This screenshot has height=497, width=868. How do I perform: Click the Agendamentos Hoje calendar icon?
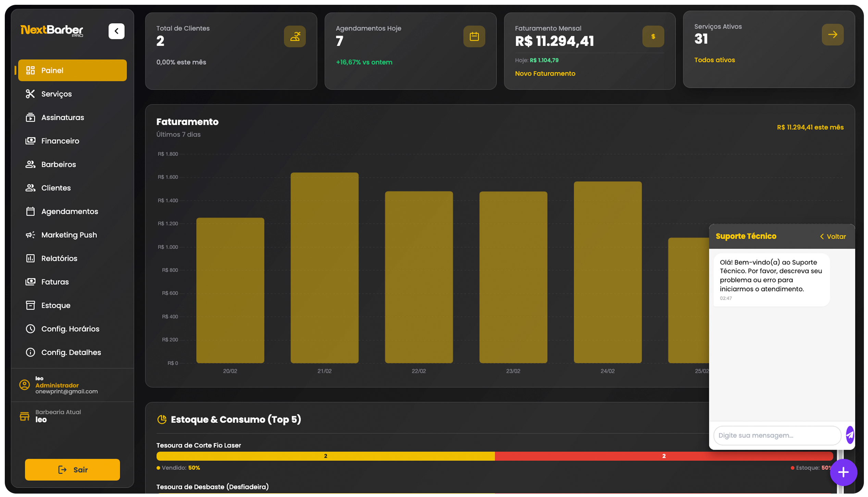coord(474,36)
